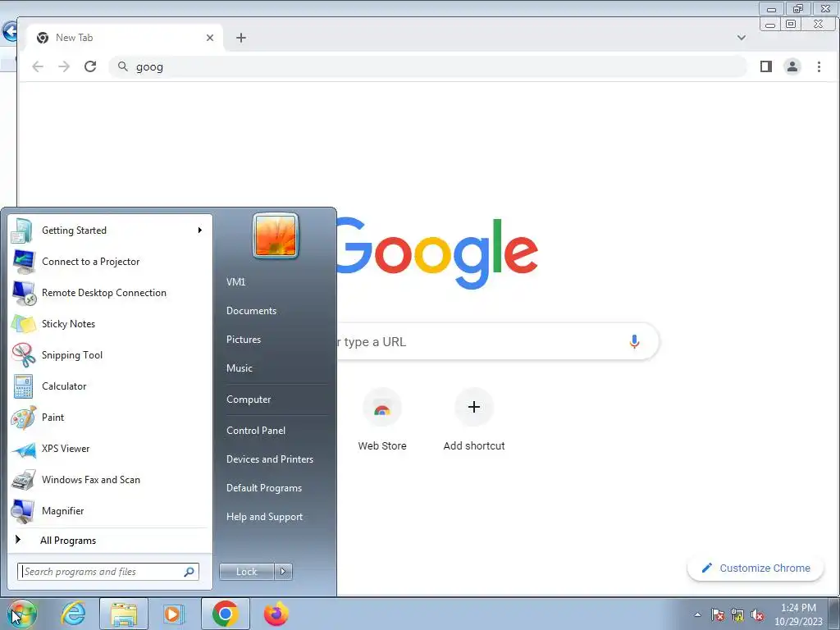
Task: Open Chrome three-dot menu
Action: pyautogui.click(x=819, y=66)
